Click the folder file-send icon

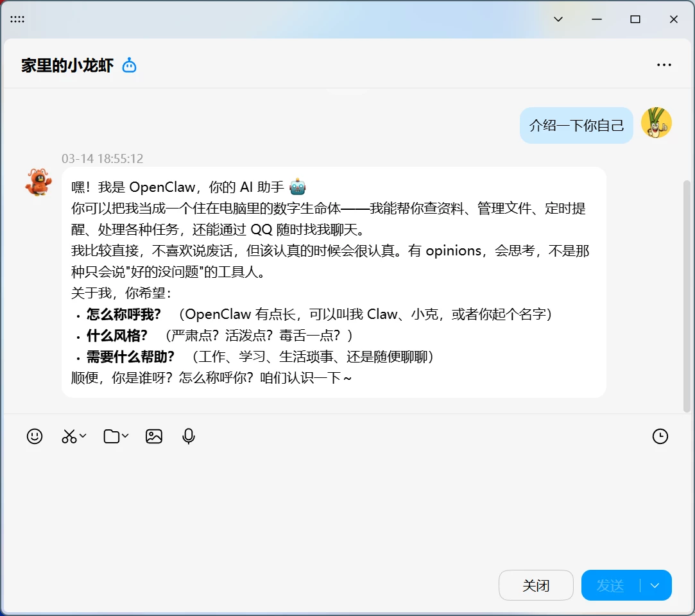pyautogui.click(x=112, y=436)
